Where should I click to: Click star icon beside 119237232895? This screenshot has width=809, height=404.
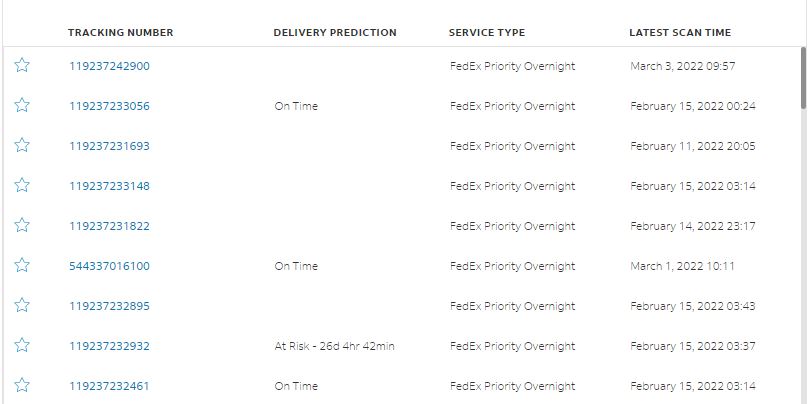(x=22, y=305)
